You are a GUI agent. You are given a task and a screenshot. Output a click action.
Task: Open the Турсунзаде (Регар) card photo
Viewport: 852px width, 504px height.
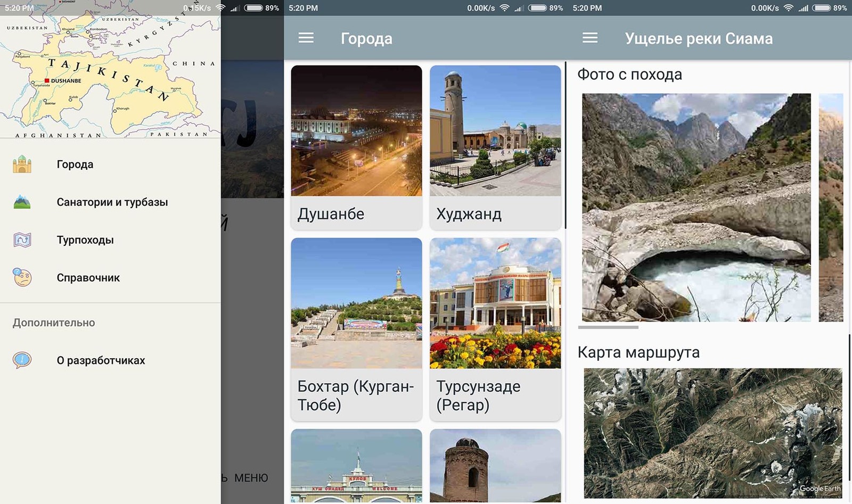click(495, 303)
